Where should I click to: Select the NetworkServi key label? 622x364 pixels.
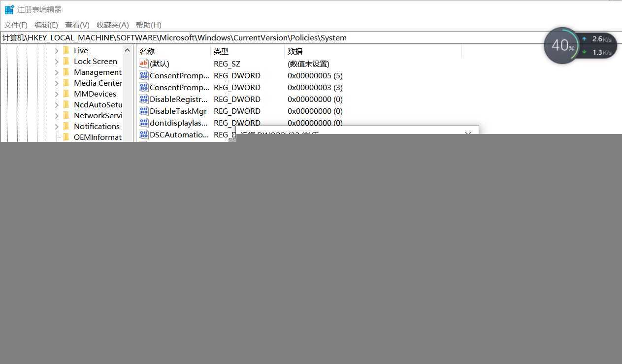coord(98,115)
